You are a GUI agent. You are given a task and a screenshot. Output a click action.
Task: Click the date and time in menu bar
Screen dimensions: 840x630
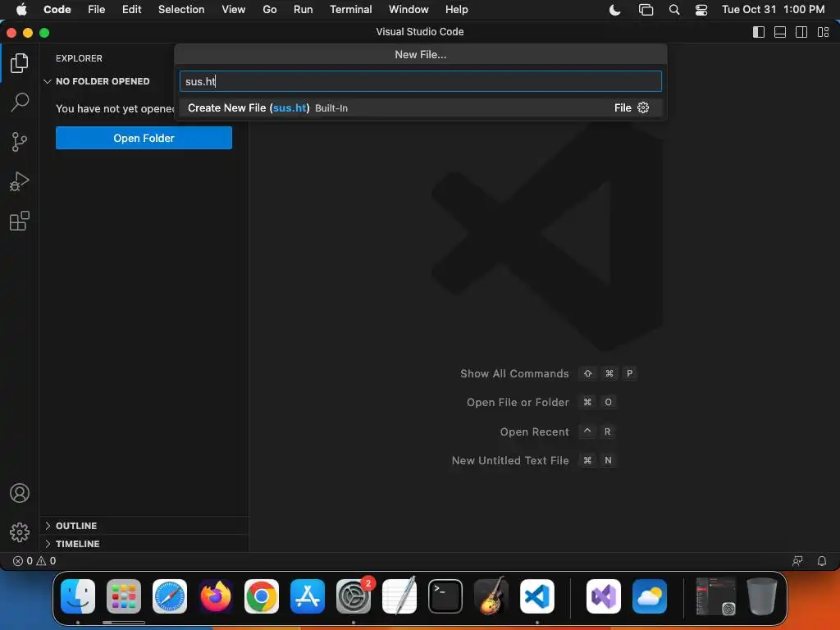(773, 10)
